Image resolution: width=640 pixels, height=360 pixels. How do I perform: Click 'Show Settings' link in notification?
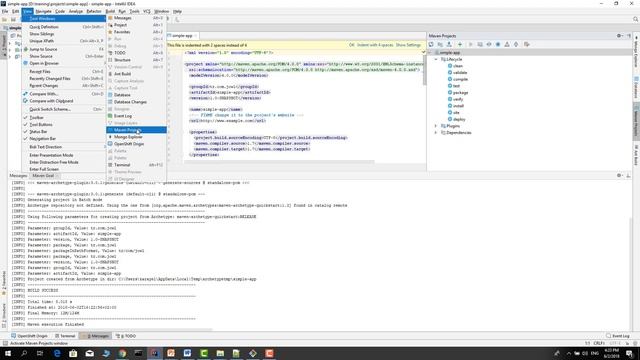pyautogui.click(x=408, y=45)
